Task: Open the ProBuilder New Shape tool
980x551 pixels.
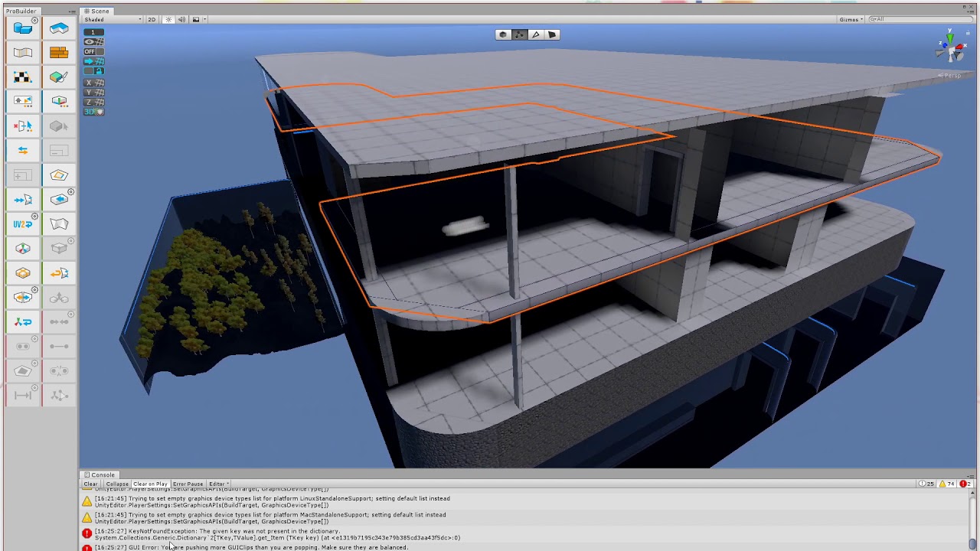Action: 23,28
